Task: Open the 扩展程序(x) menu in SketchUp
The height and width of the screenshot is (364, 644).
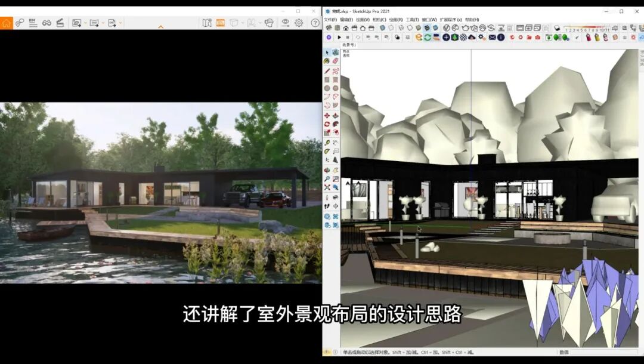Action: coord(451,19)
